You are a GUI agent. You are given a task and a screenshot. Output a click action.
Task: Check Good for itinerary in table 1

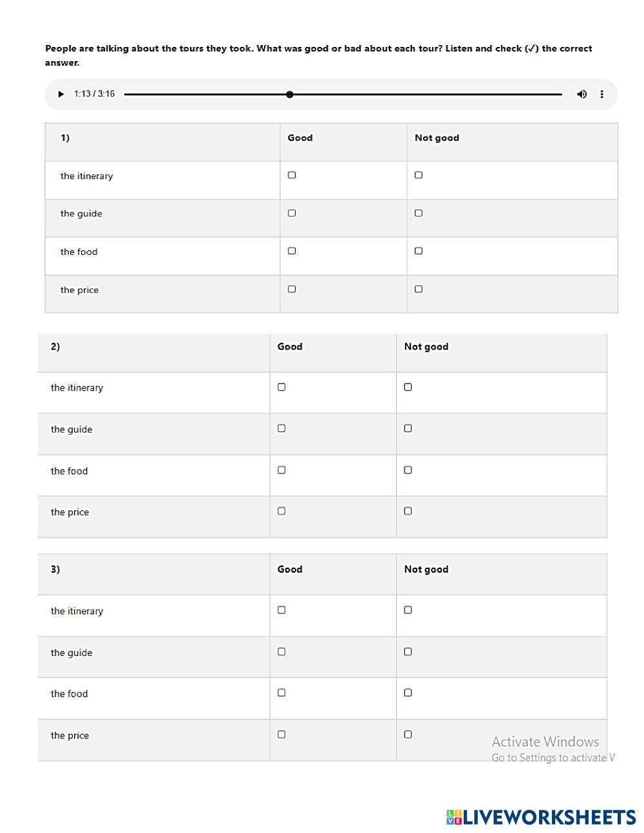(292, 175)
